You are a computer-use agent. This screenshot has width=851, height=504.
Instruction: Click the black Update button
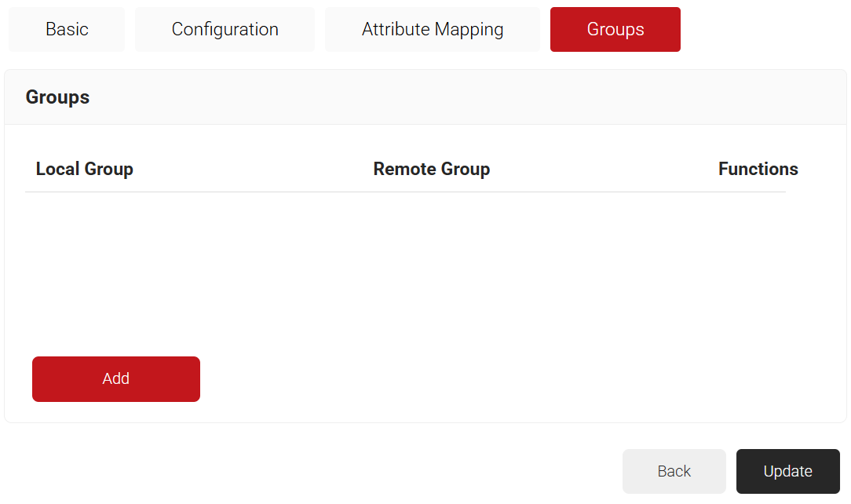click(787, 471)
